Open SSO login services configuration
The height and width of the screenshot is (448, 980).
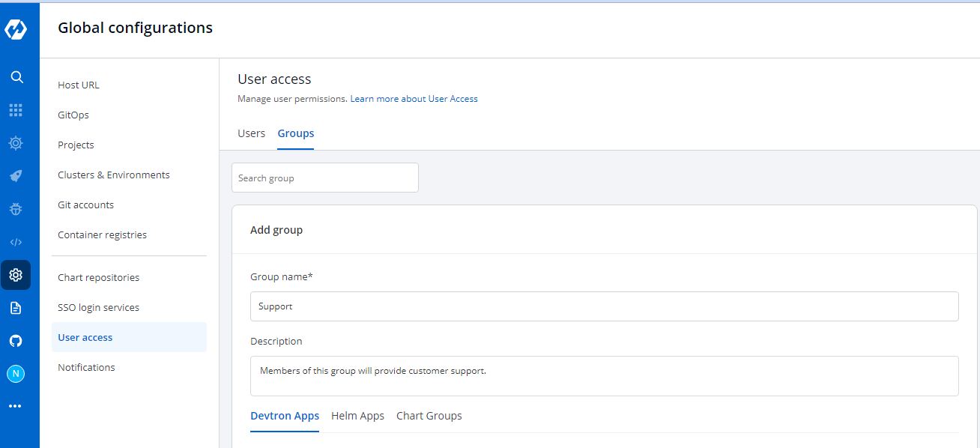[98, 307]
